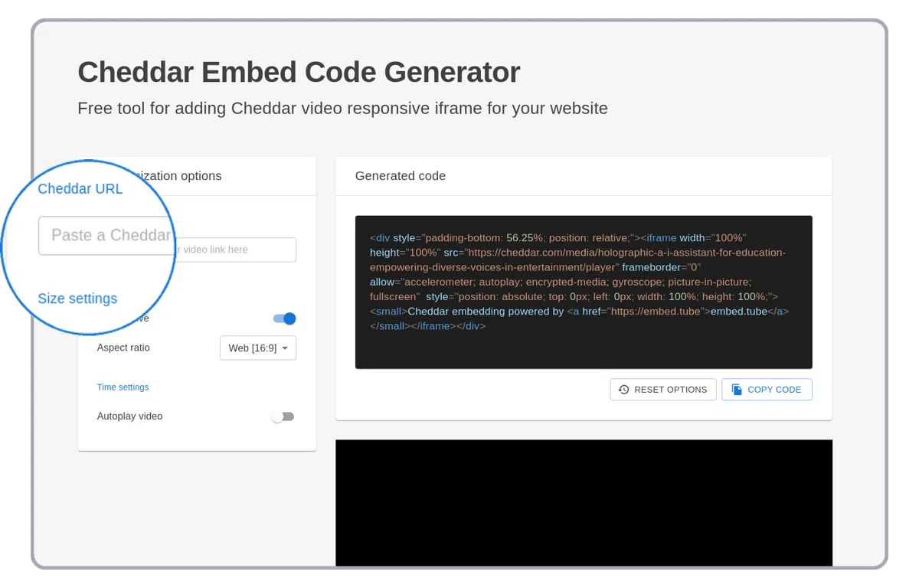Click the copy document icon in Copy Code
919x588 pixels.
pyautogui.click(x=737, y=390)
